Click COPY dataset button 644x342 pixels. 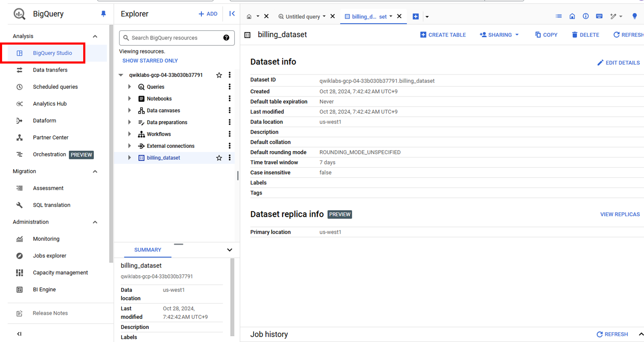click(546, 35)
